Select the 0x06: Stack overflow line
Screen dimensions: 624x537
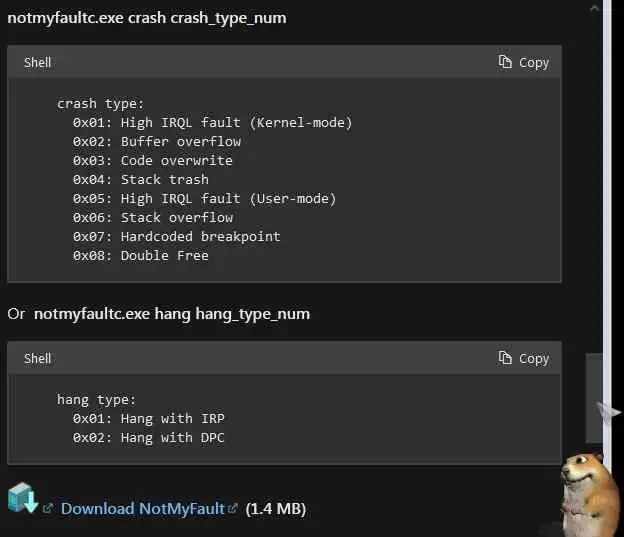click(x=153, y=218)
